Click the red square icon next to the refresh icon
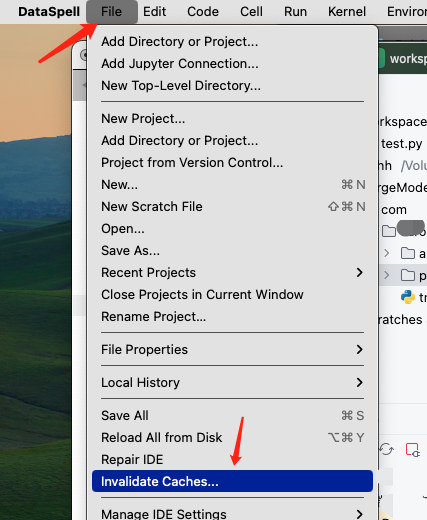Image resolution: width=427 pixels, height=520 pixels. click(412, 450)
